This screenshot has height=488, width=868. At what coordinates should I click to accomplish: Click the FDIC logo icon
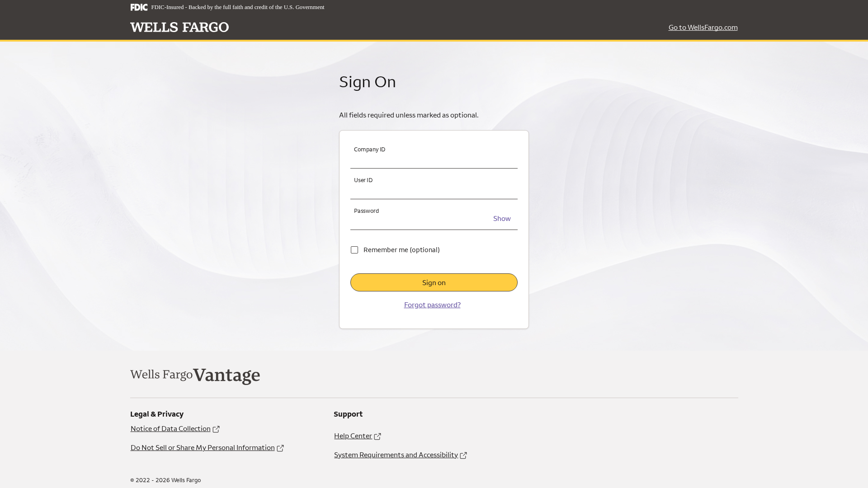click(x=139, y=7)
